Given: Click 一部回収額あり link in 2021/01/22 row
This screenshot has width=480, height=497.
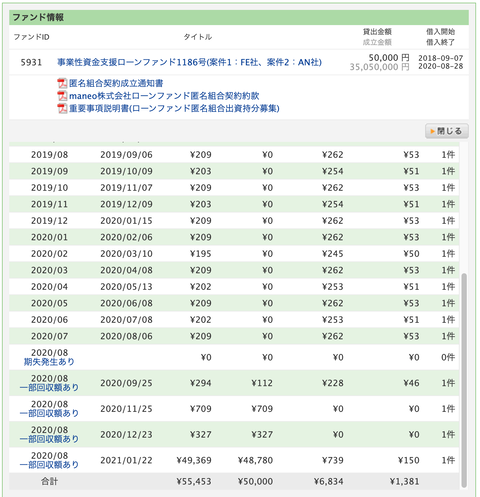Looking at the screenshot, I should [49, 465].
